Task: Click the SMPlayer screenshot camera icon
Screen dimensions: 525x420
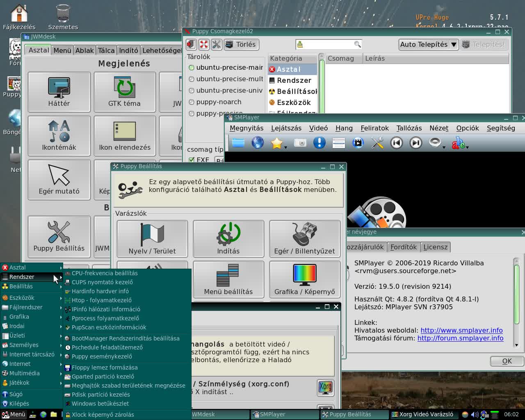Action: [300, 143]
